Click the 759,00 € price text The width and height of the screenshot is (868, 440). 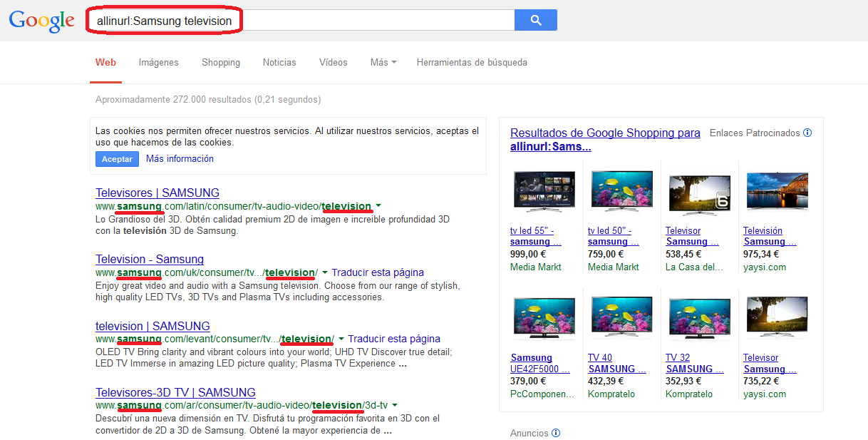click(x=606, y=254)
